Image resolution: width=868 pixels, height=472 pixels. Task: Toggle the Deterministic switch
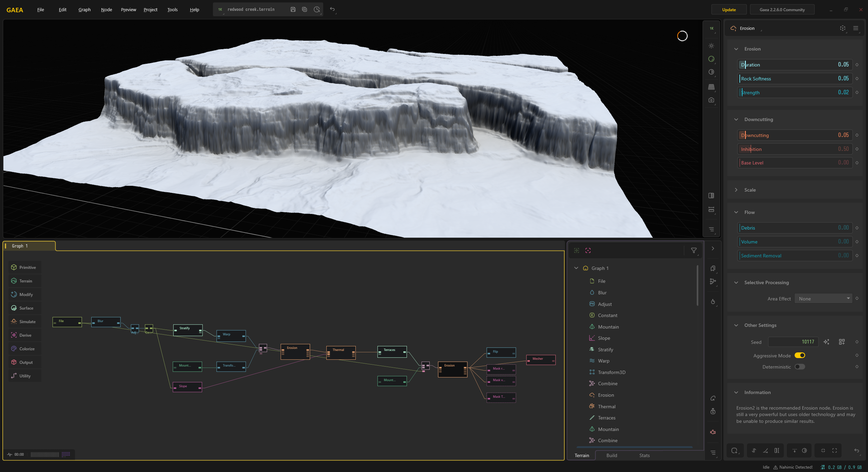(799, 367)
